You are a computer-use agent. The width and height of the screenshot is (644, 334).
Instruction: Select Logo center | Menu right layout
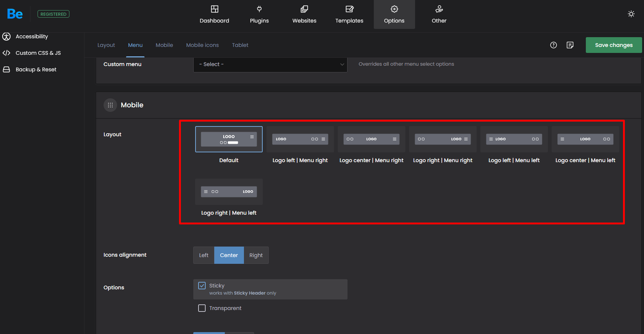pyautogui.click(x=372, y=139)
